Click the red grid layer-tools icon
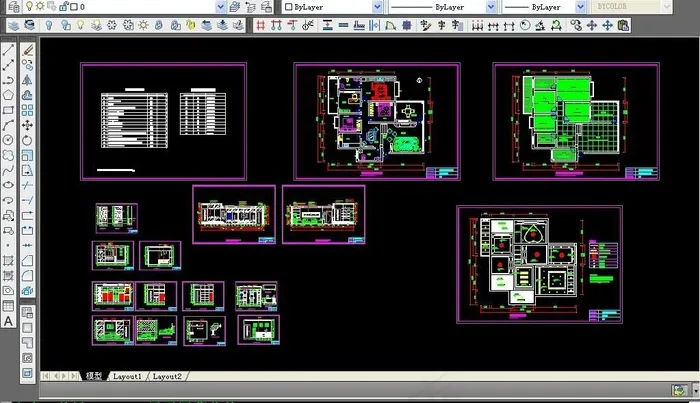 pos(261,24)
